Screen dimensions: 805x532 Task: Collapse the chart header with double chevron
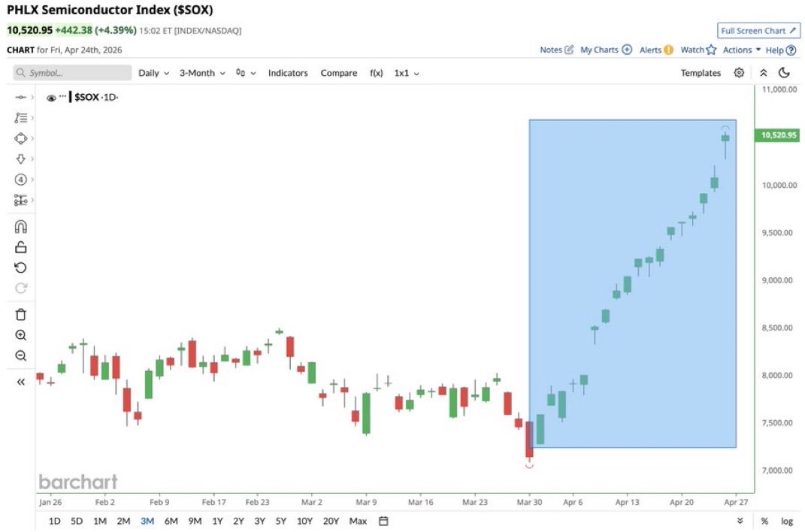pyautogui.click(x=764, y=73)
